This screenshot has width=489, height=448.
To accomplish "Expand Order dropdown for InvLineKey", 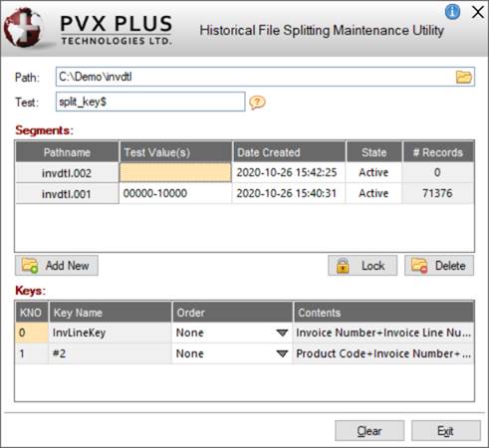I will coord(282,333).
